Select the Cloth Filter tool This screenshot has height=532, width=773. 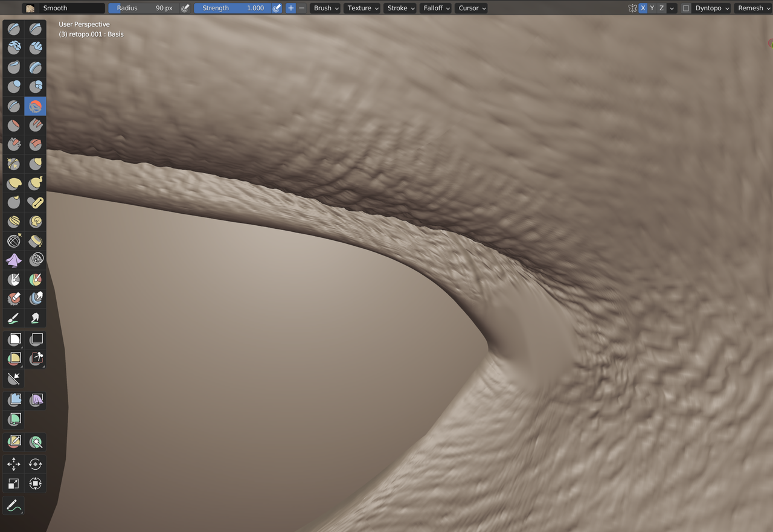(x=35, y=399)
